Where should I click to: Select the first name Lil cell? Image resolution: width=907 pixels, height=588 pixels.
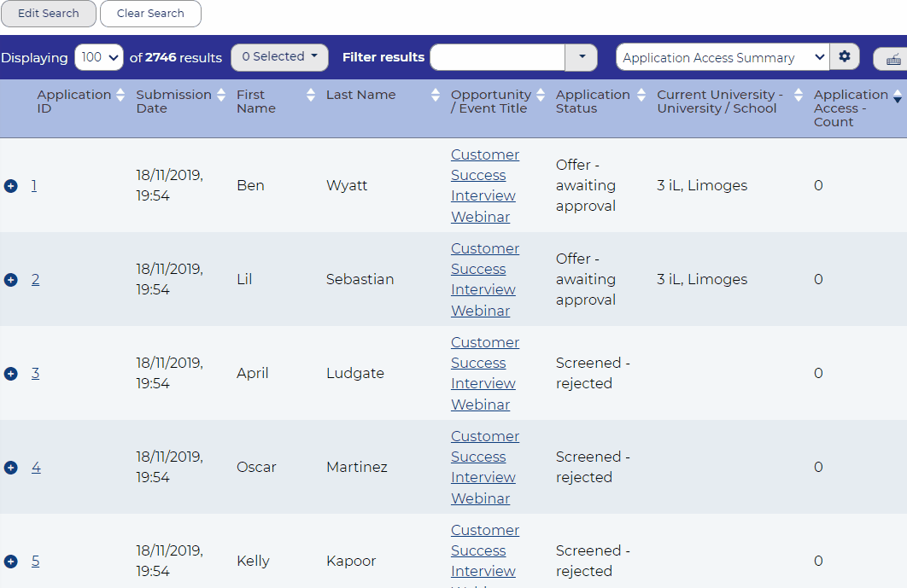(x=244, y=279)
